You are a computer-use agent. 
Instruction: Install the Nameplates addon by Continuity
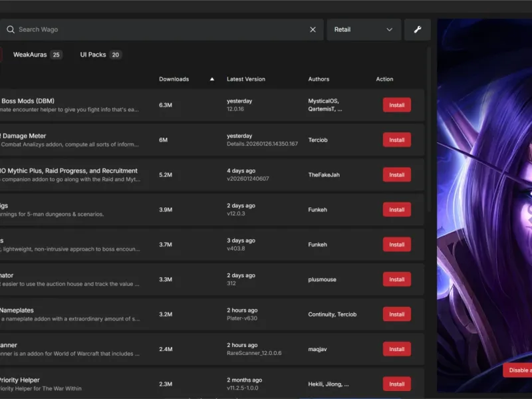click(x=396, y=314)
